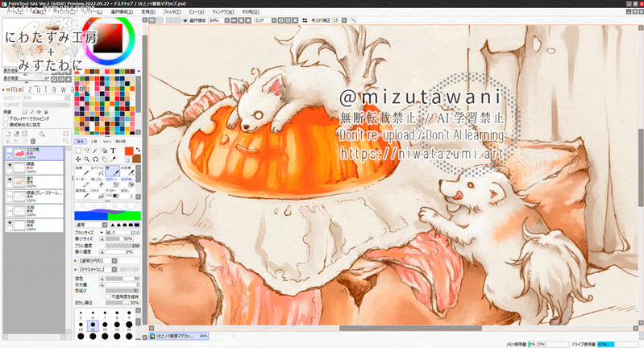Select the Text (T) tool

point(113,151)
